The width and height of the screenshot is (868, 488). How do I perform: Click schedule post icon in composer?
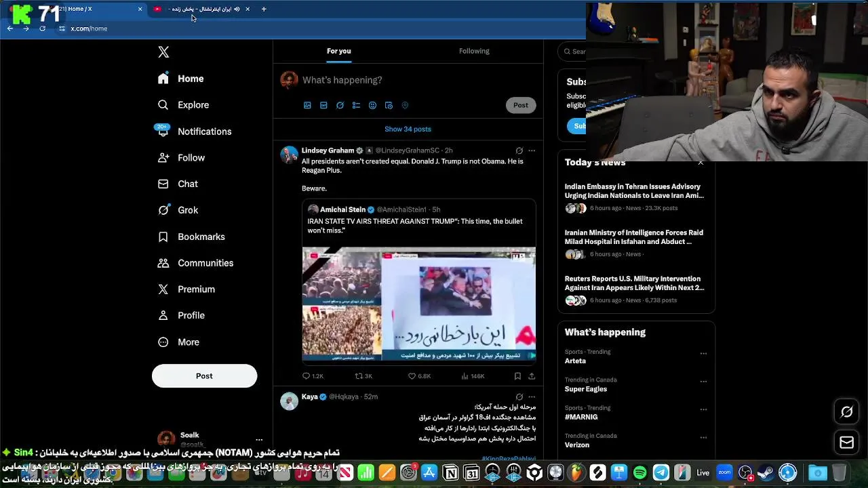[389, 106]
